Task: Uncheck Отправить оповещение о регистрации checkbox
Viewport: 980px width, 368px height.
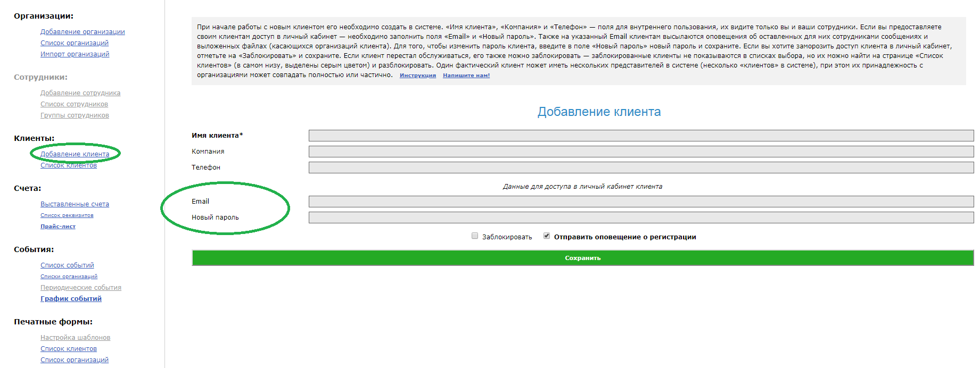Action: click(x=547, y=236)
